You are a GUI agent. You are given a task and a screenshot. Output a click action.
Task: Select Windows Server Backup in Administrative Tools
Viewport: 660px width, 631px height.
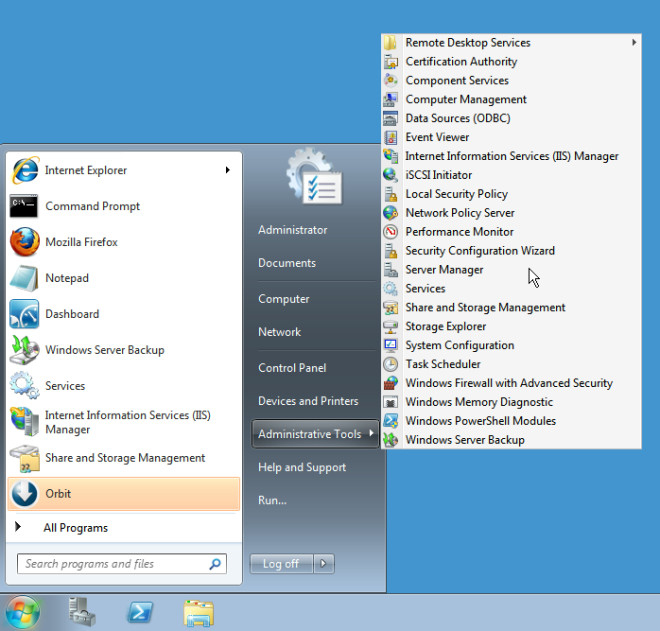tap(465, 440)
